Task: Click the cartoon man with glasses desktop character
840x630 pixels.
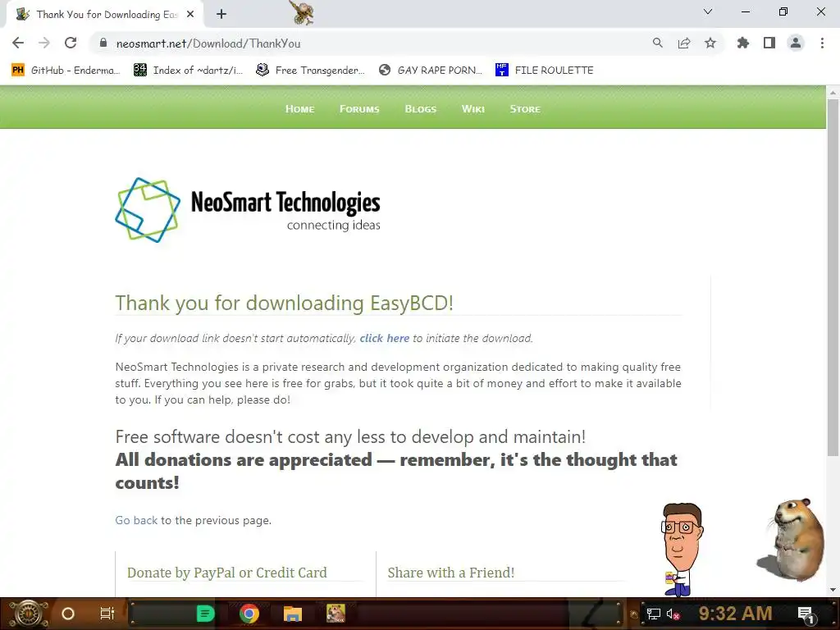Action: coord(682,549)
